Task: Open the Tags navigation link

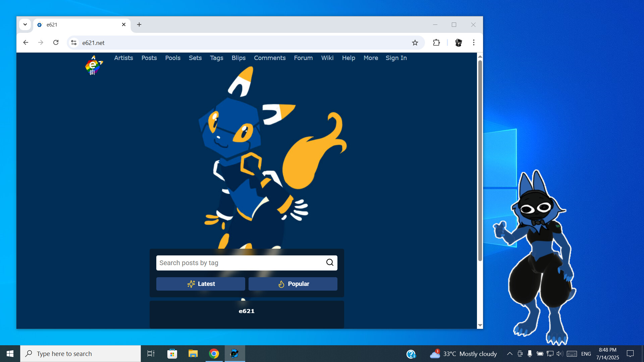Action: 216,58
